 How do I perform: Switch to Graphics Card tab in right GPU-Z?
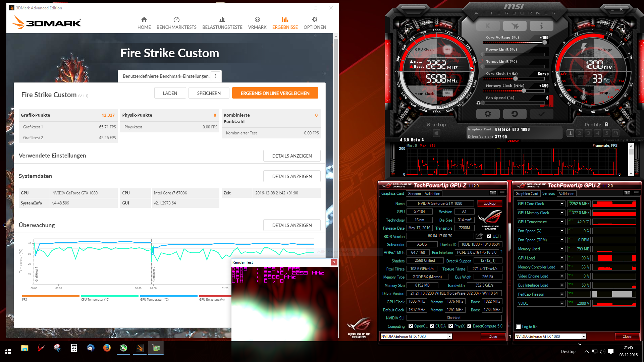[x=527, y=194]
